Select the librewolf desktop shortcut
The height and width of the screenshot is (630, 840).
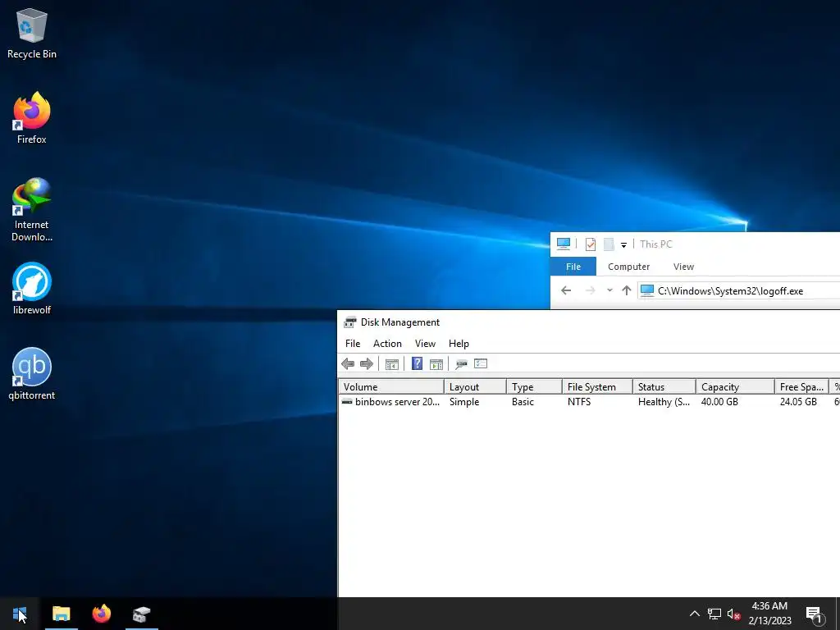32,288
